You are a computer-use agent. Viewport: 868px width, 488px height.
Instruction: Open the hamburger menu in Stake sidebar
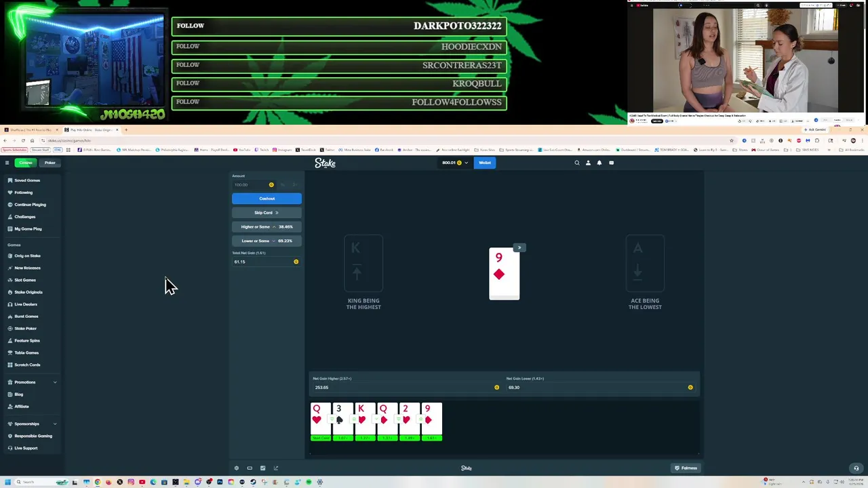[7, 163]
